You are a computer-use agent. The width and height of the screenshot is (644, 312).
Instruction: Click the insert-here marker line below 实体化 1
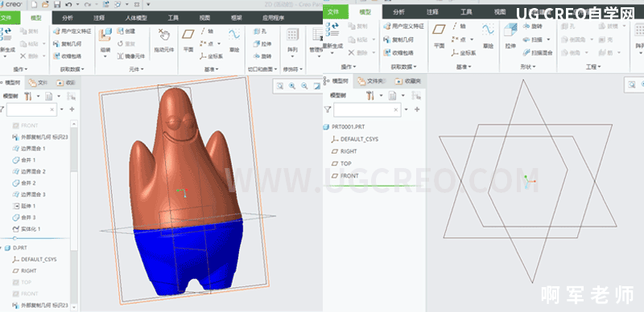coord(35,238)
